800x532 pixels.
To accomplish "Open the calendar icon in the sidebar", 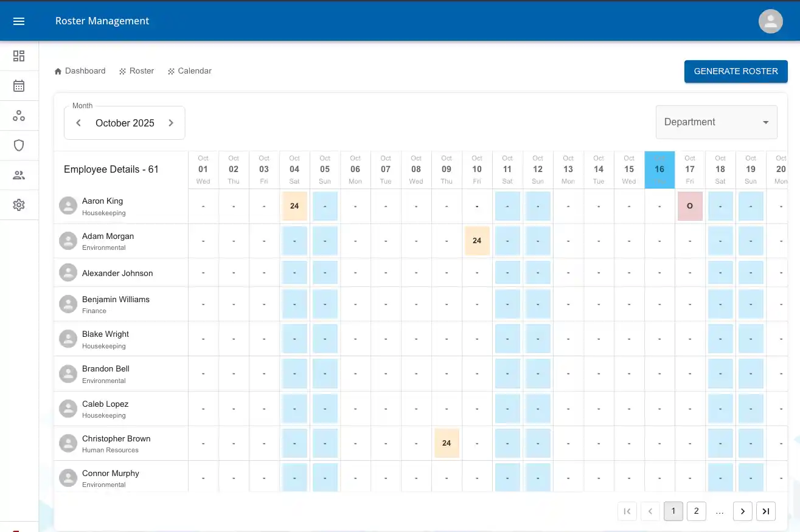I will (x=19, y=85).
